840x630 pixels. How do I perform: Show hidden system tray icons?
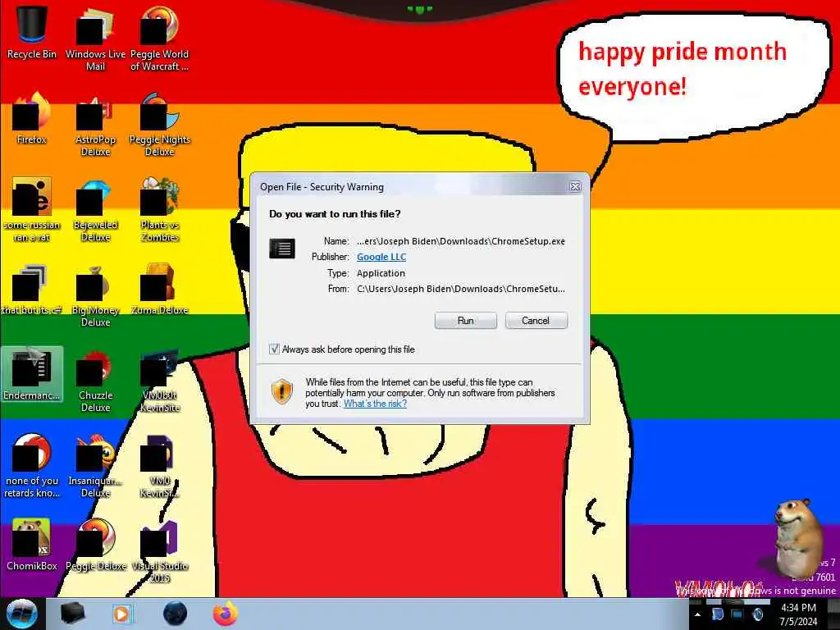point(697,614)
